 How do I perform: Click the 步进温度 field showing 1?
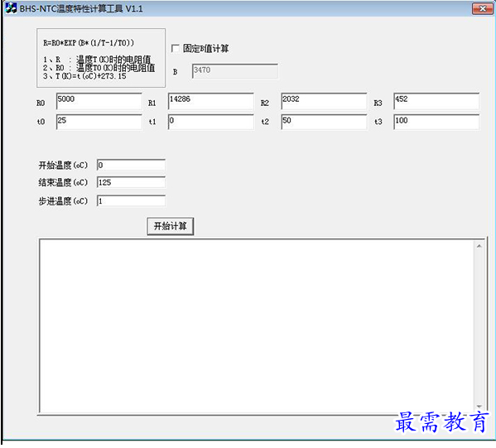click(x=131, y=201)
